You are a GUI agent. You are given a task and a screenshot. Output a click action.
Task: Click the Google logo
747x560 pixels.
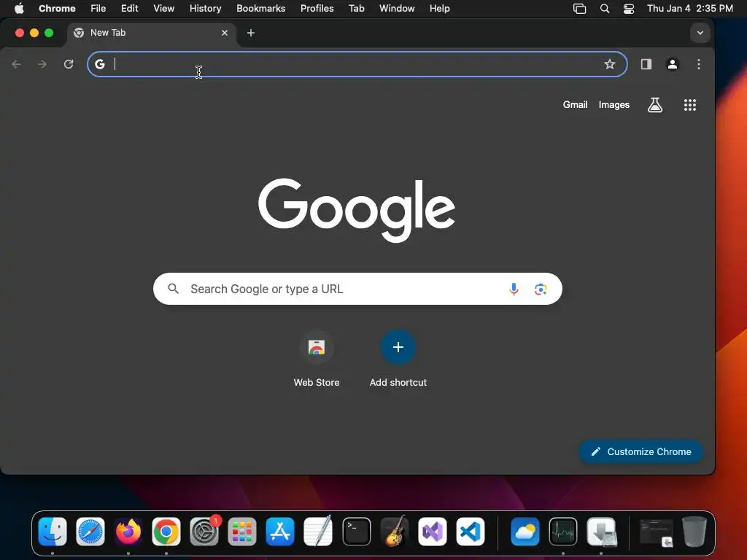point(357,210)
